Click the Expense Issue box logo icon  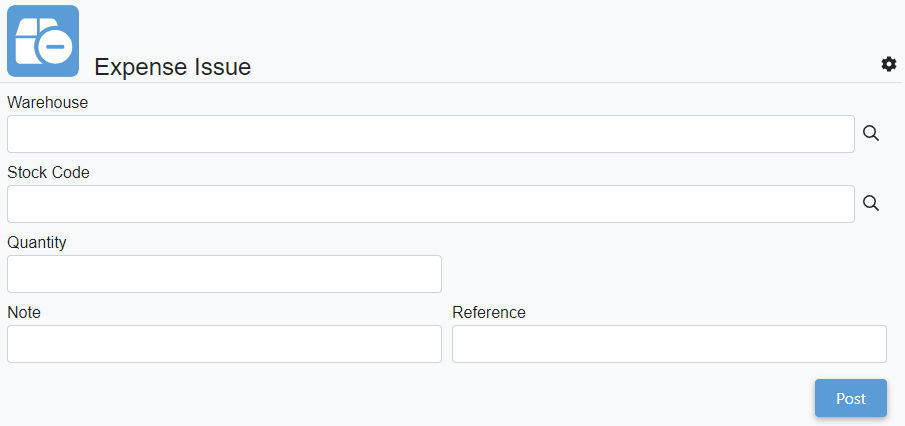(43, 41)
